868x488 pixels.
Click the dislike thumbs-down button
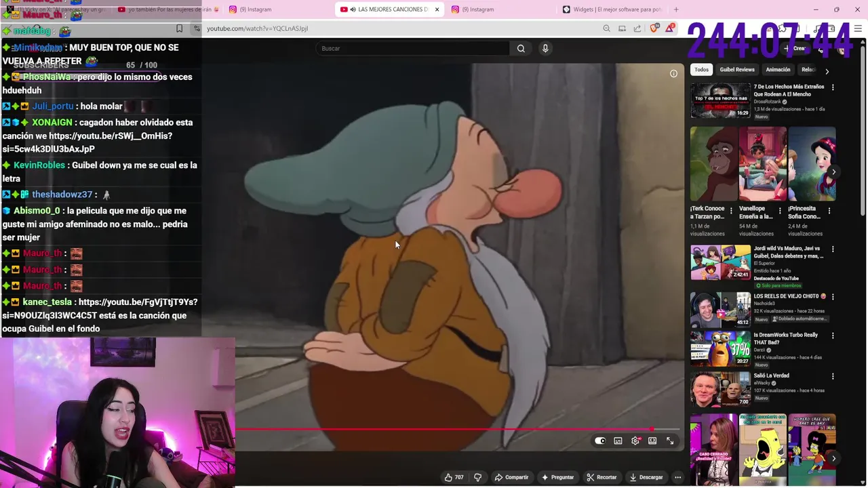pos(477,477)
